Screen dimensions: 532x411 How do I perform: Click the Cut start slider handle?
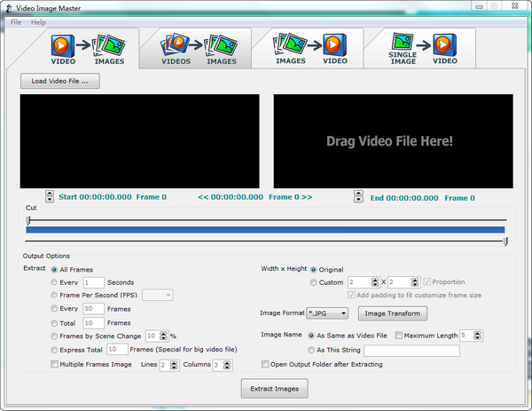point(28,219)
